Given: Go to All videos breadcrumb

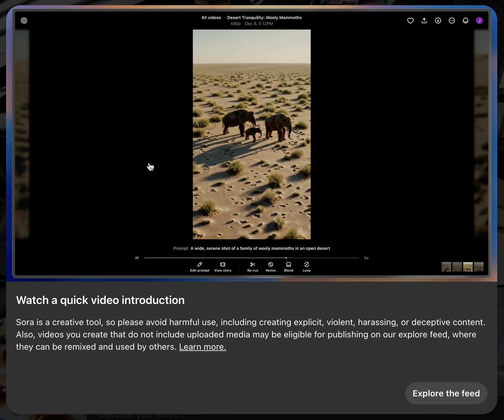Looking at the screenshot, I should (x=211, y=17).
